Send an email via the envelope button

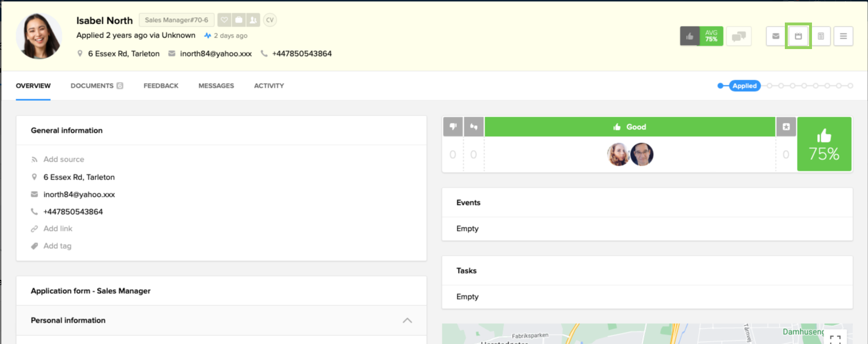(776, 36)
